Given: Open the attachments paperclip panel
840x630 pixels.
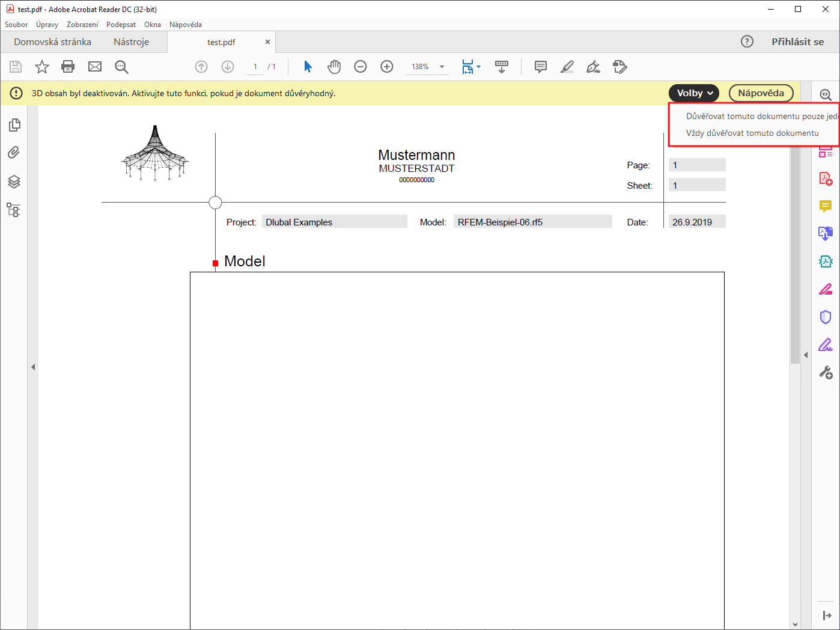Looking at the screenshot, I should (14, 153).
